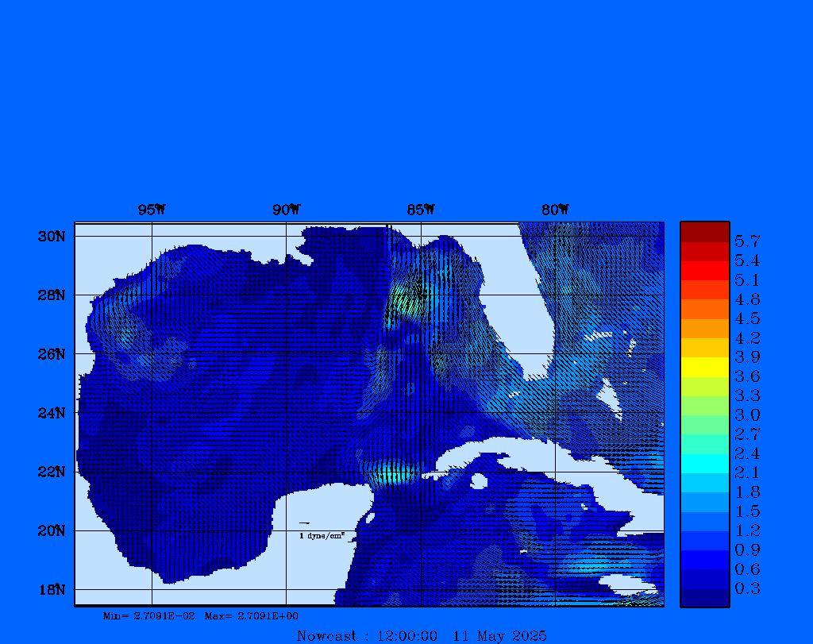Click the colorbar label 0.9
Viewport: 813px width, 644px height.
pyautogui.click(x=747, y=550)
